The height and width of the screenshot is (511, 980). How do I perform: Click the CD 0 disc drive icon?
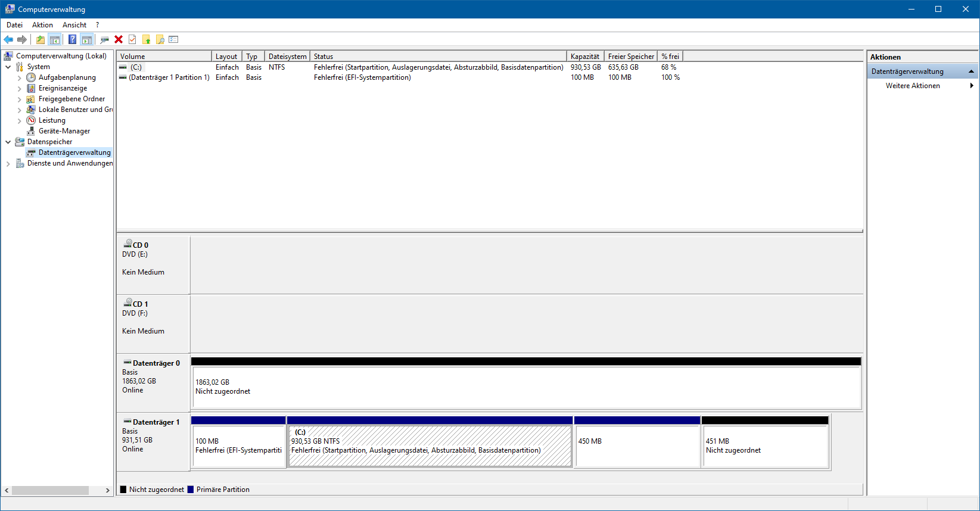coord(127,244)
